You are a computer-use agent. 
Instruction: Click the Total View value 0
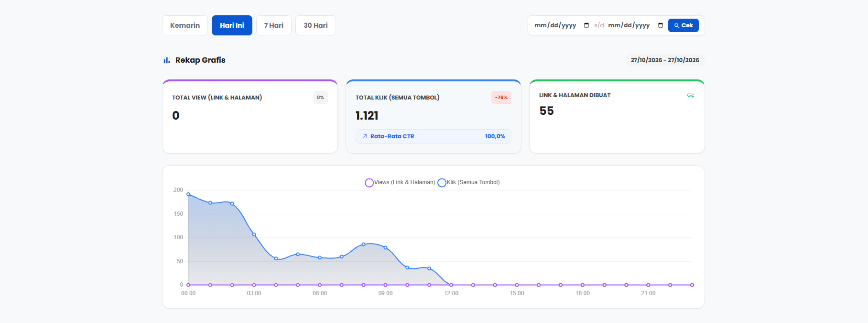tap(176, 116)
